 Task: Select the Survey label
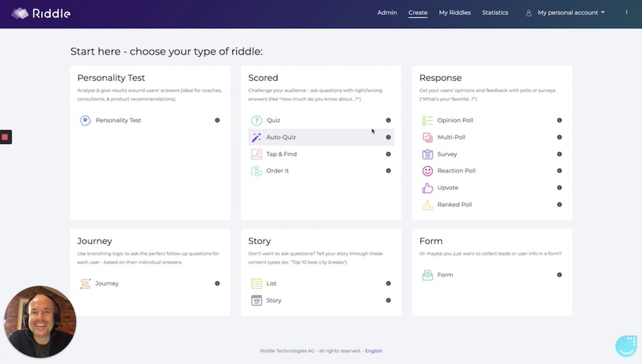pos(447,154)
